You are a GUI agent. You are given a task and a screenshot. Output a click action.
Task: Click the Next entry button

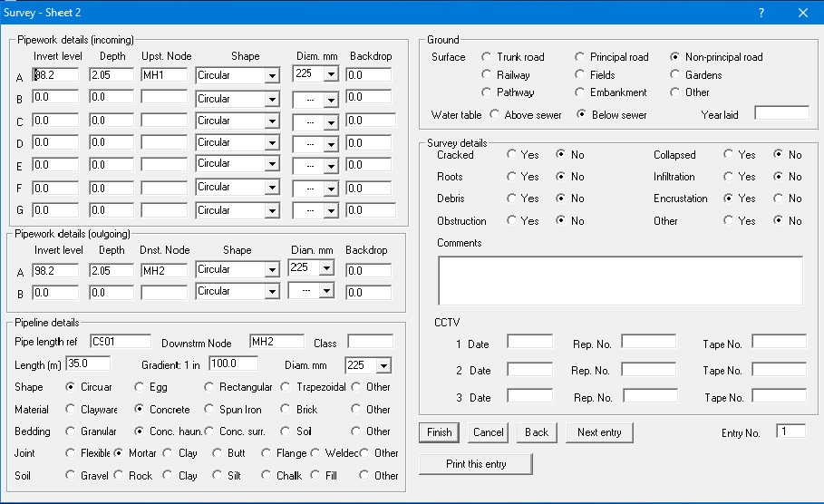point(599,432)
